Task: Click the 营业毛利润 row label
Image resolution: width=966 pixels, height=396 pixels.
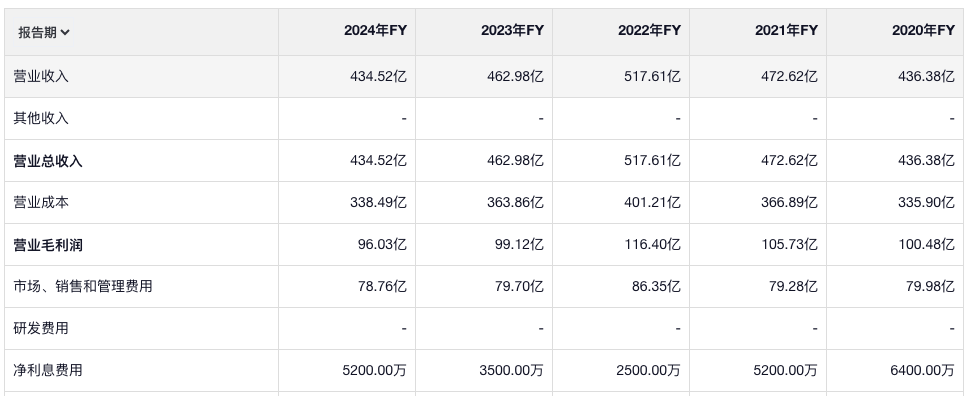Action: coord(48,244)
